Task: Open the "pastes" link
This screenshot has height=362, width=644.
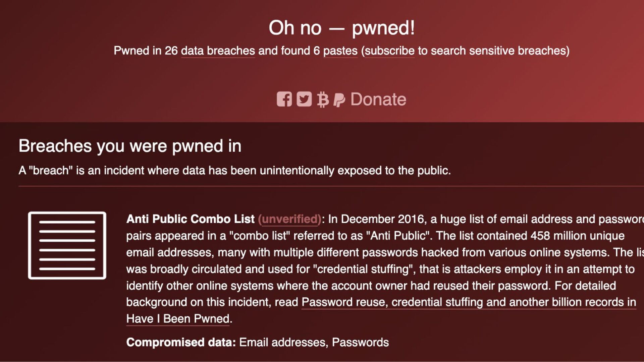Action: [340, 51]
